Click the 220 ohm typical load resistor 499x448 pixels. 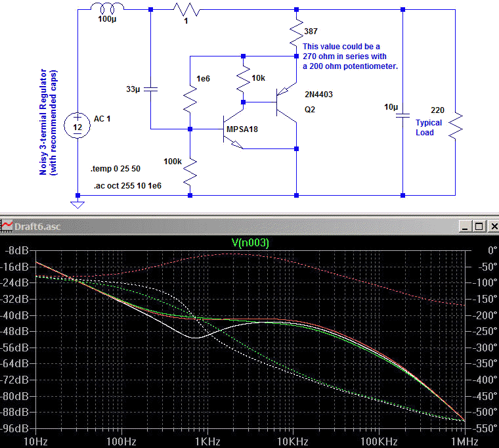coord(454,125)
